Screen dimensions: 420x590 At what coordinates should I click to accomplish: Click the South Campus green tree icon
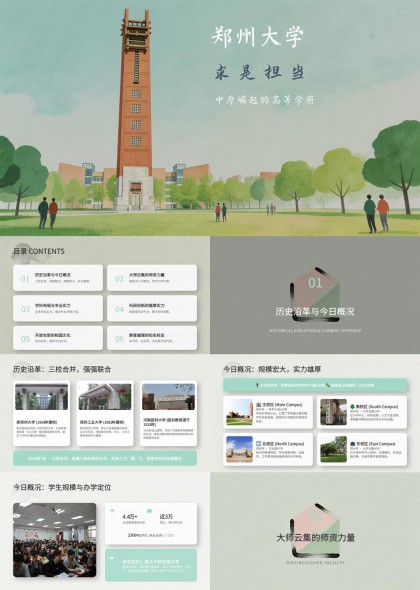point(353,407)
